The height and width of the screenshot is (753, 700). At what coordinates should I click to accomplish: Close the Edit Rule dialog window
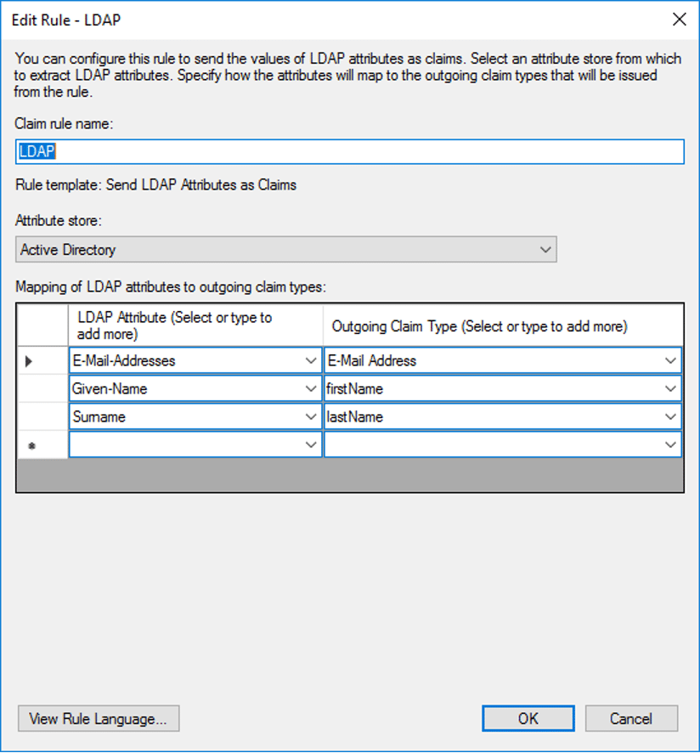[x=679, y=20]
